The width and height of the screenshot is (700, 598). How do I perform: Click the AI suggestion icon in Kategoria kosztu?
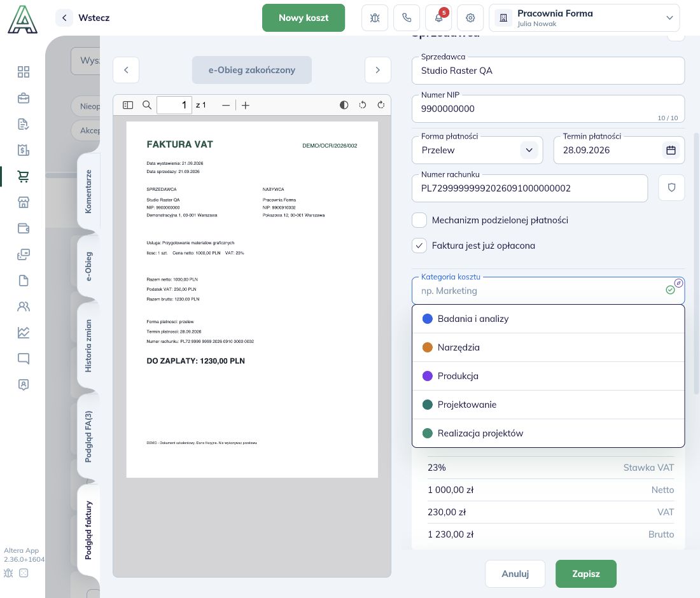click(678, 283)
